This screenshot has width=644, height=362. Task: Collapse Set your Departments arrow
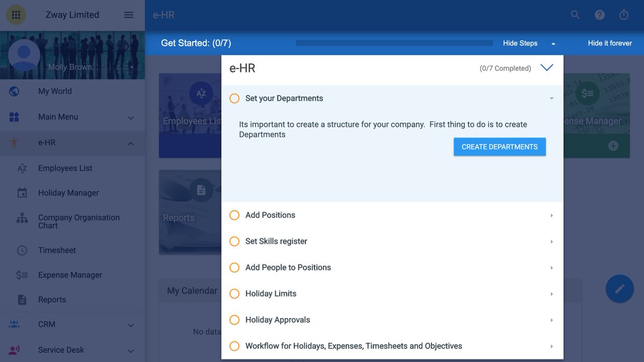pyautogui.click(x=551, y=99)
